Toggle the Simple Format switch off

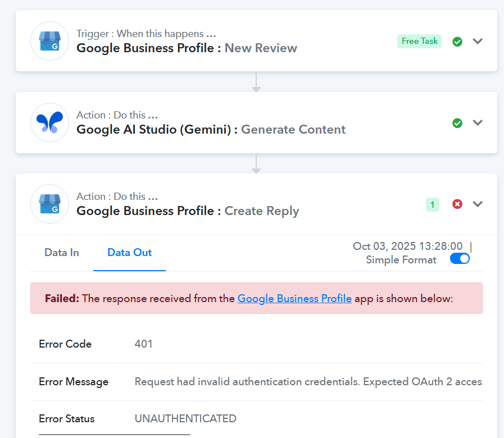coord(460,259)
